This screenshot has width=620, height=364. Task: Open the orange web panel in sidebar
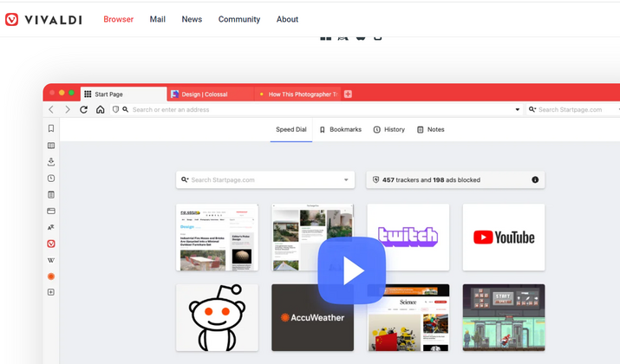coord(51,276)
